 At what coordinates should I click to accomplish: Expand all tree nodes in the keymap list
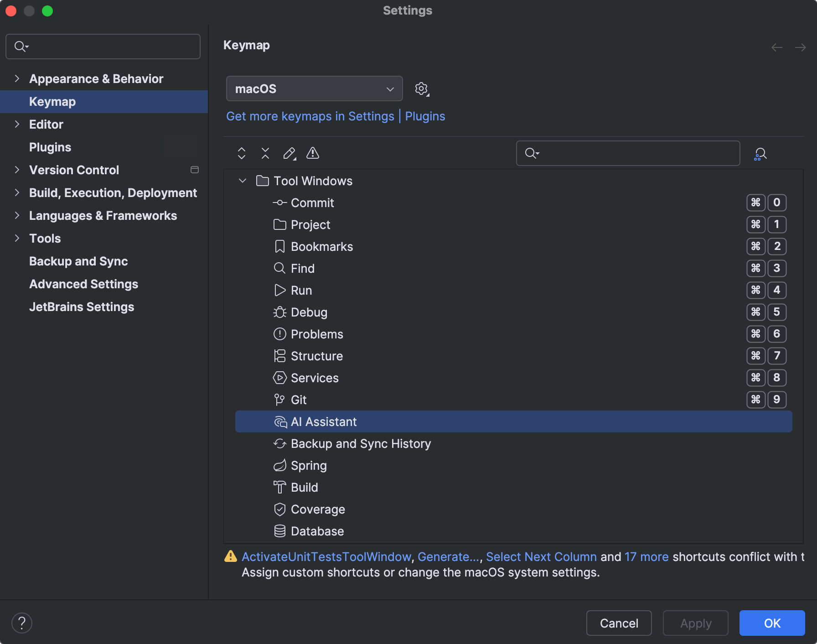pyautogui.click(x=241, y=153)
